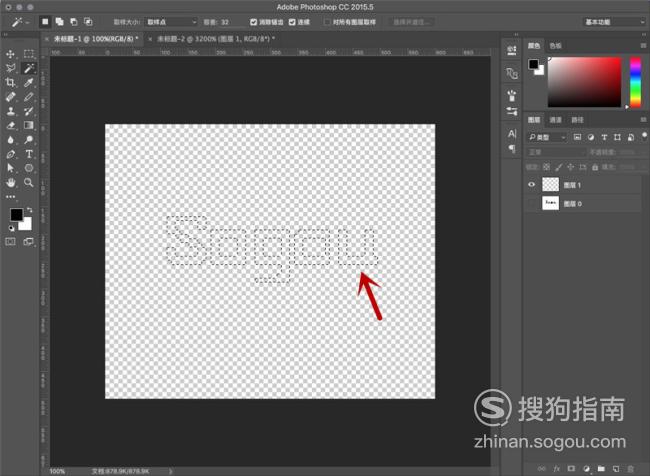Viewport: 650px width, 476px height.
Task: Open the workspace switcher dropdown
Action: [614, 22]
